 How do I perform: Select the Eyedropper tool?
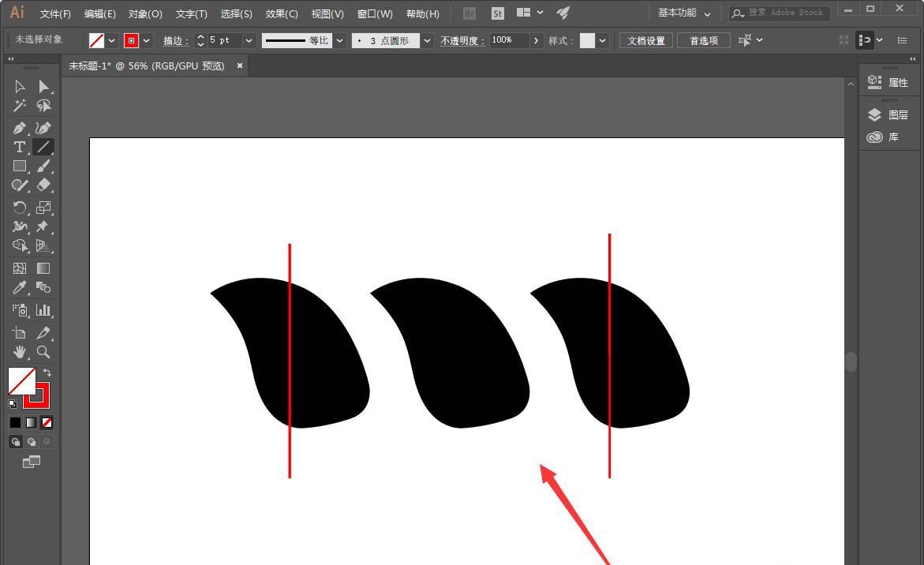tap(20, 287)
